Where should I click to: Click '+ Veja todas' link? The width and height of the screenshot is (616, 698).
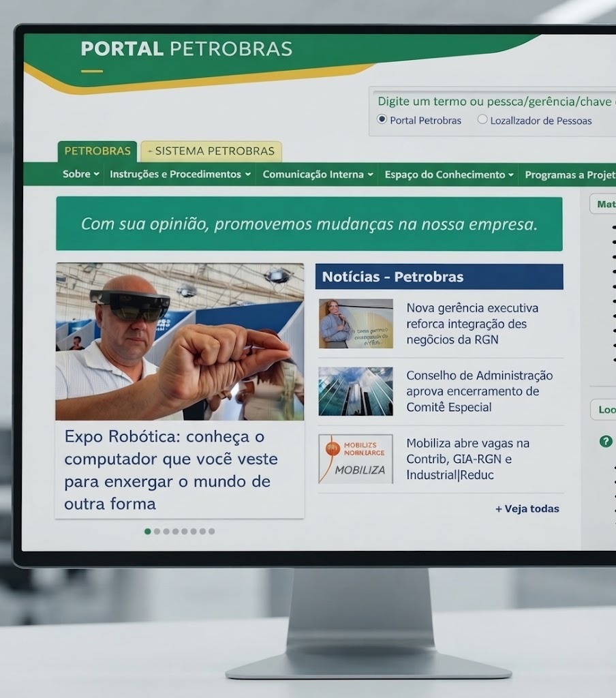[527, 509]
